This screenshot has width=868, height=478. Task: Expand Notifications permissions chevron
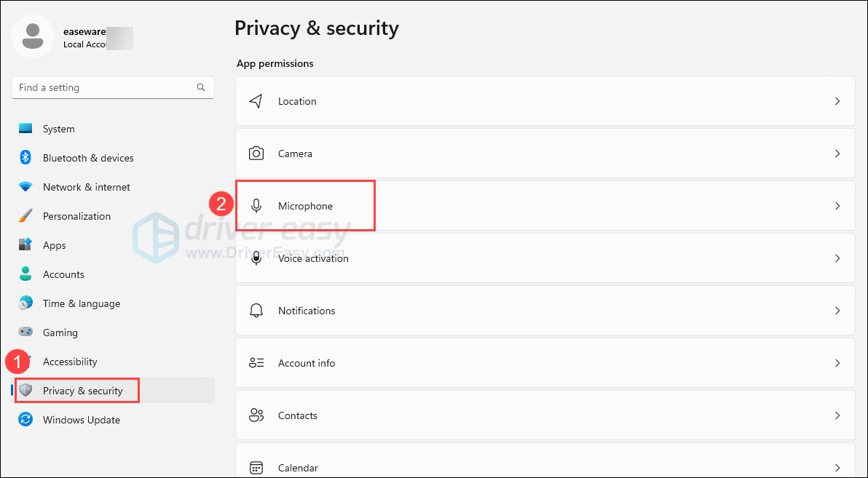837,311
